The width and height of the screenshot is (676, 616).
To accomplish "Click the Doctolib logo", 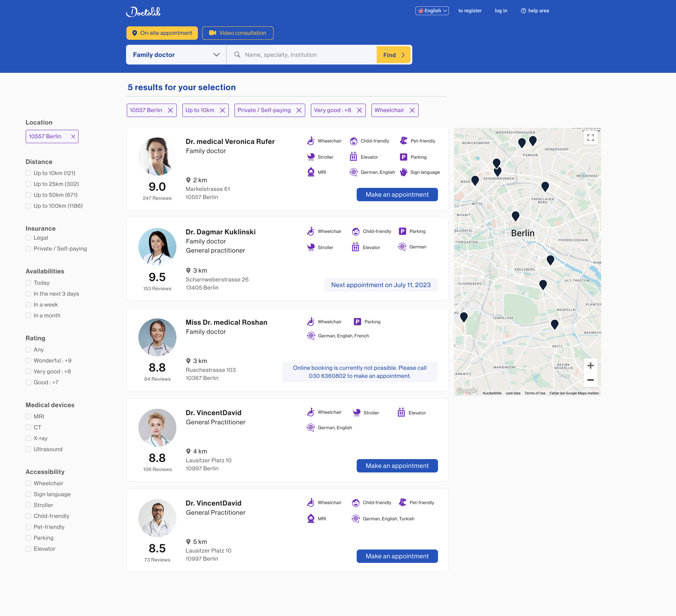I will point(143,12).
